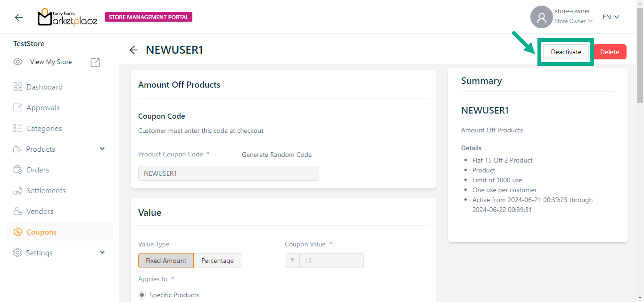
Task: Click the Deactivate button
Action: (566, 52)
